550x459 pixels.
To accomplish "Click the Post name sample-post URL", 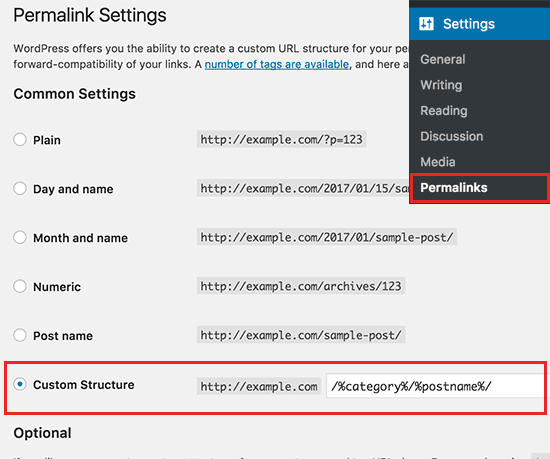I will click(301, 335).
